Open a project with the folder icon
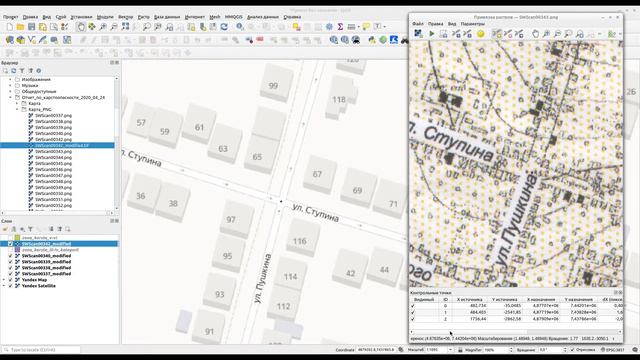The width and height of the screenshot is (640, 360). click(20, 27)
